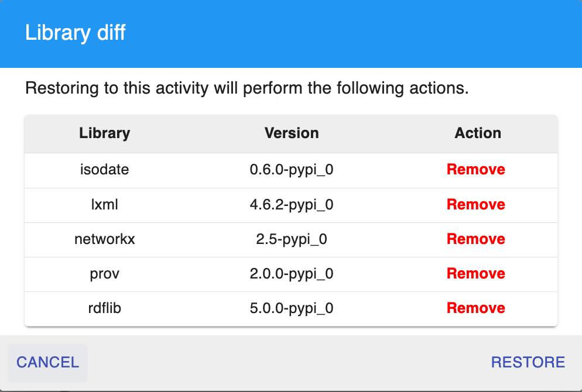
Task: Select the isodate library name
Action: (104, 170)
